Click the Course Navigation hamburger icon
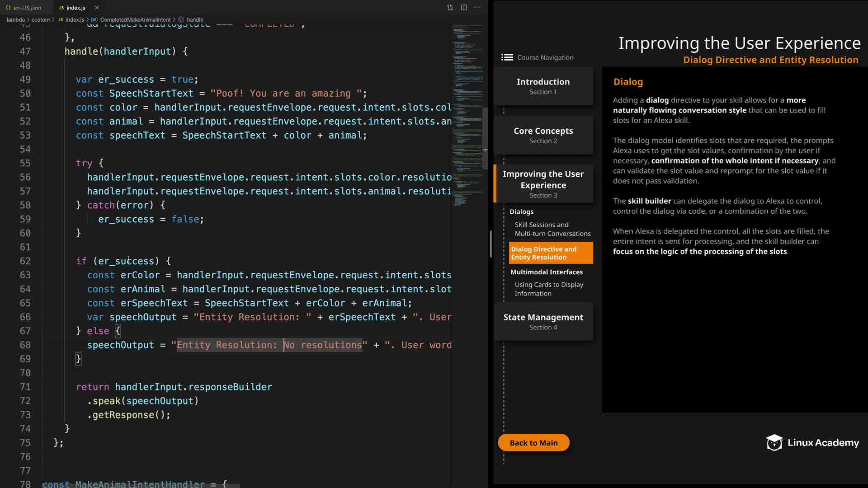 507,57
